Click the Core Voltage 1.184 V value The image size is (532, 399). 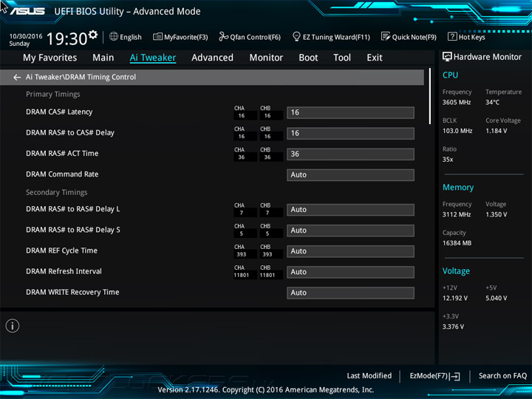(497, 131)
